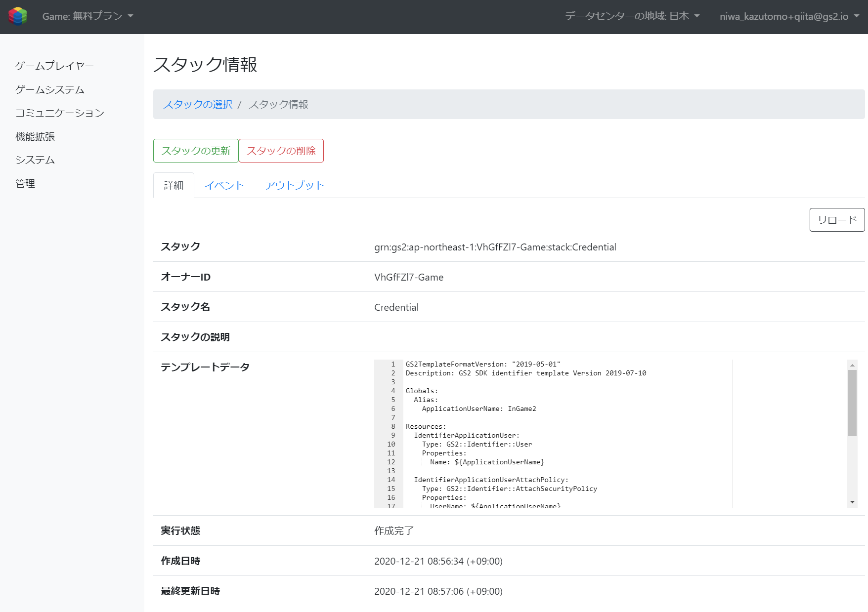Click the AttachSecurityPolicy type line
This screenshot has height=612, width=868.
[x=510, y=489]
